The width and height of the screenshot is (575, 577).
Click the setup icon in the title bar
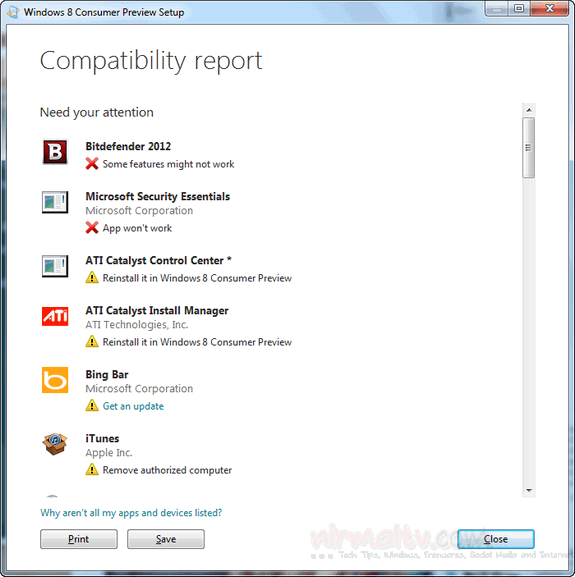pos(13,12)
